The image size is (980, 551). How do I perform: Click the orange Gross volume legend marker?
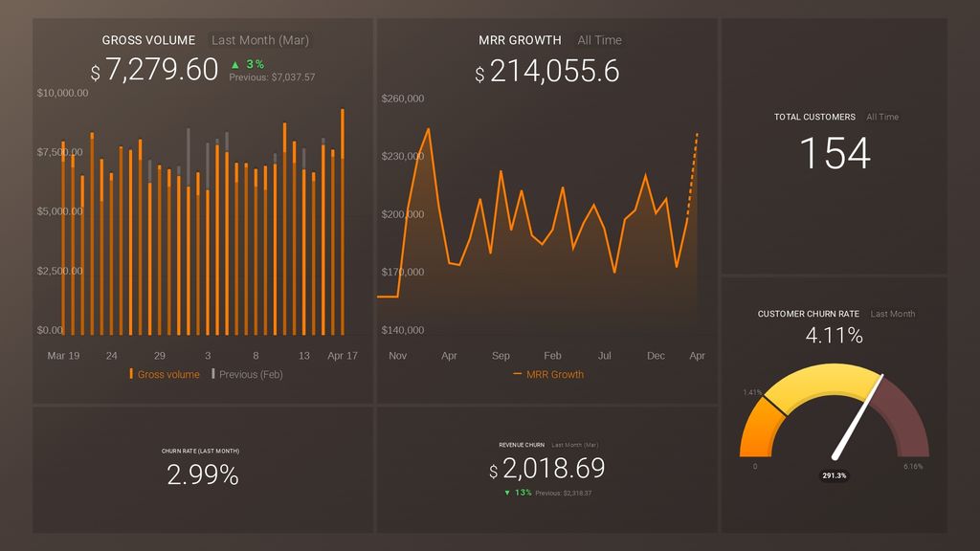pos(131,374)
